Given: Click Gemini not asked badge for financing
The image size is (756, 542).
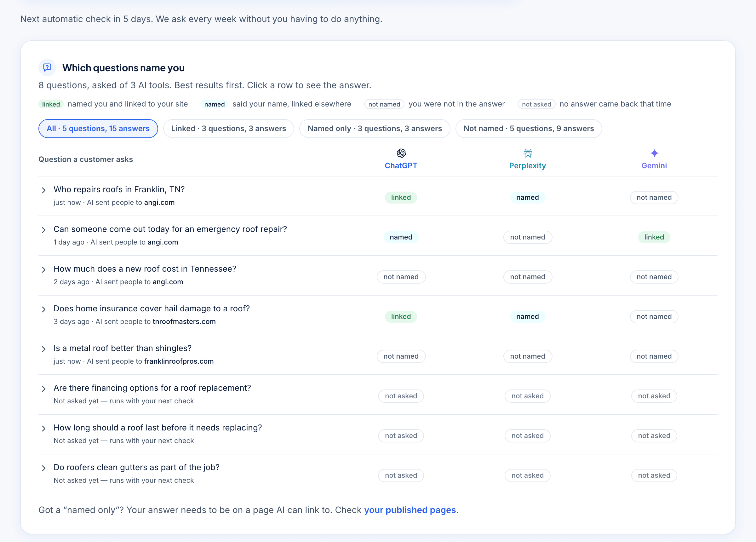Looking at the screenshot, I should pyautogui.click(x=654, y=396).
